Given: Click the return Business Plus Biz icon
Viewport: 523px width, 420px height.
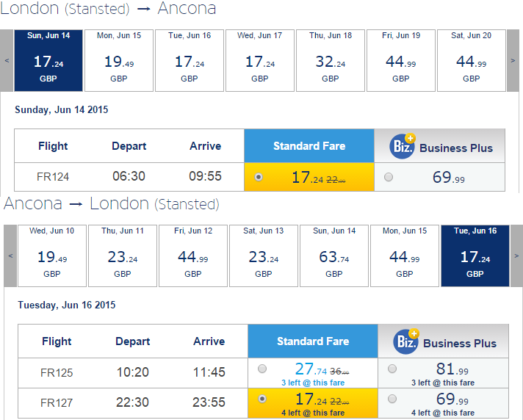Looking at the screenshot, I should coord(406,341).
